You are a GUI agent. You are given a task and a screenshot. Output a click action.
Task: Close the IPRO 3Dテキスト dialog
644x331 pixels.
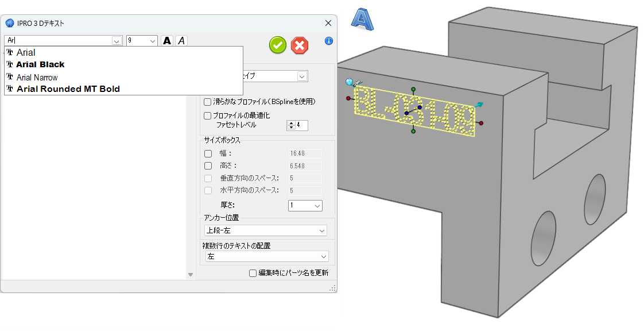328,23
